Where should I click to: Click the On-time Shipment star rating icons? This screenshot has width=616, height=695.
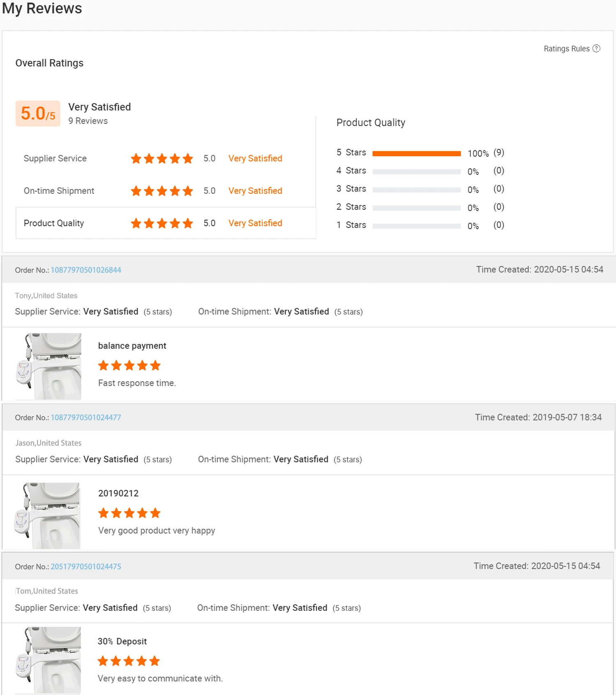[162, 191]
